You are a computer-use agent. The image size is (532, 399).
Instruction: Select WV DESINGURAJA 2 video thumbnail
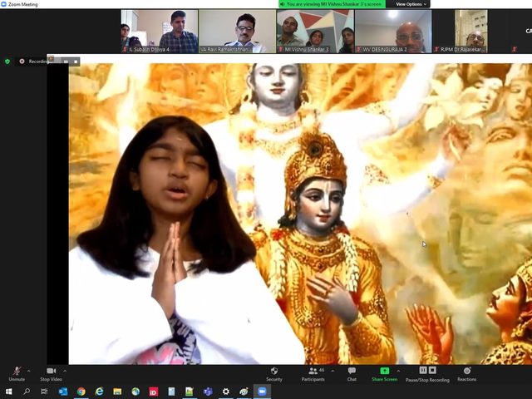(x=393, y=32)
